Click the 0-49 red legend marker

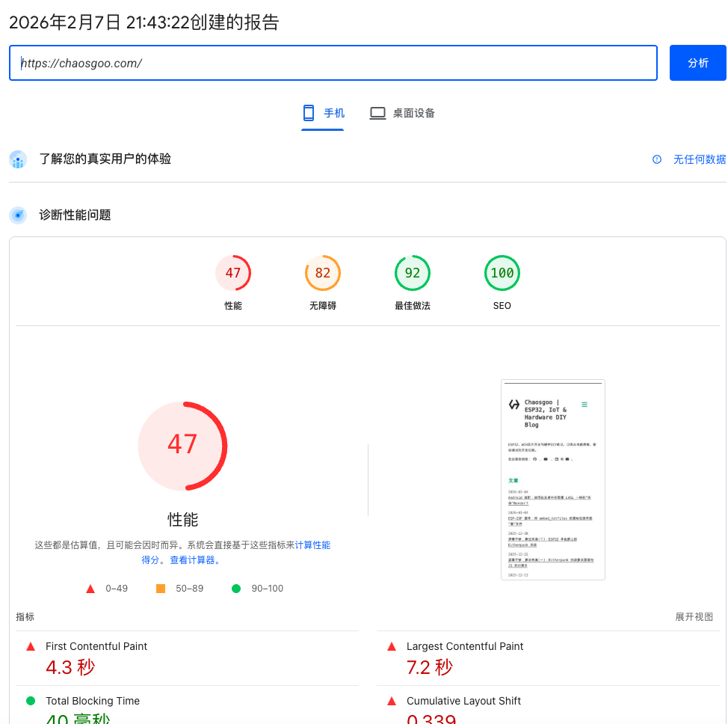[x=91, y=589]
